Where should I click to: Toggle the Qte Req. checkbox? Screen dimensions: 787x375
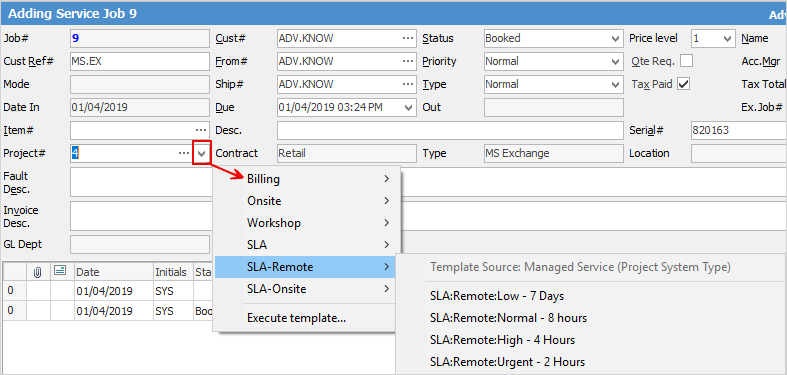(686, 61)
